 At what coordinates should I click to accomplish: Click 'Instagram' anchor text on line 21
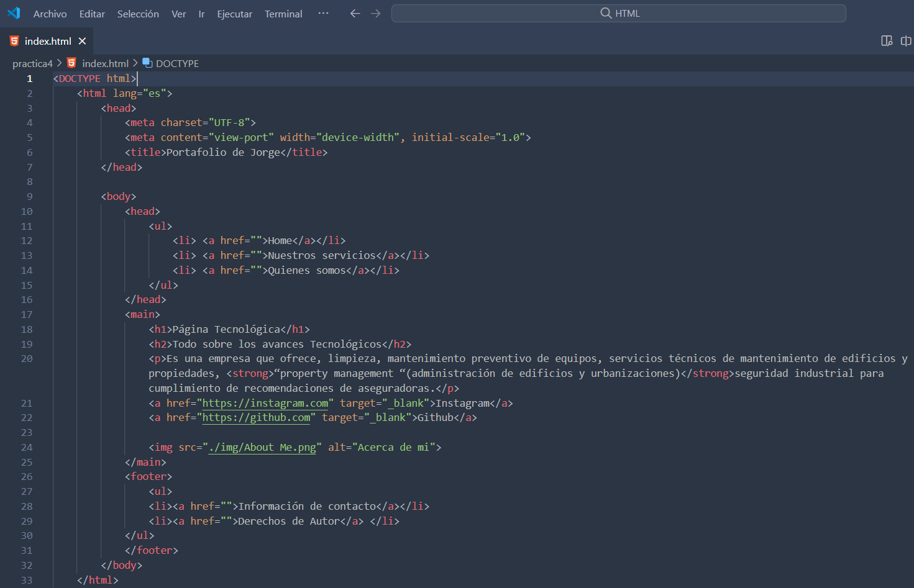pyautogui.click(x=463, y=404)
